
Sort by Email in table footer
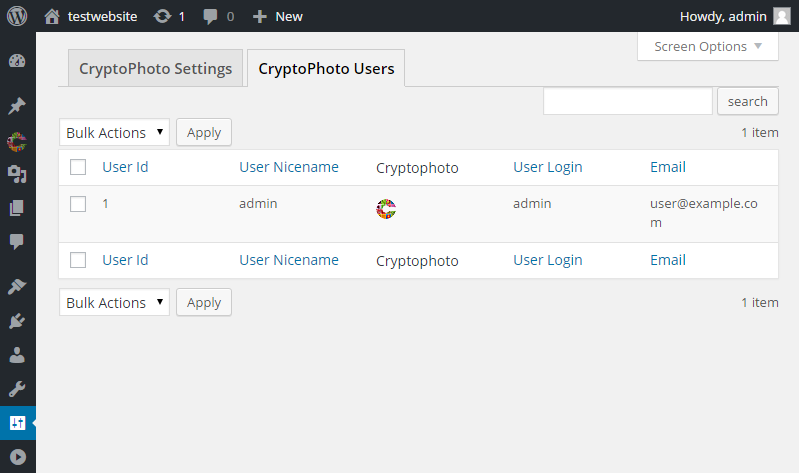pos(668,259)
